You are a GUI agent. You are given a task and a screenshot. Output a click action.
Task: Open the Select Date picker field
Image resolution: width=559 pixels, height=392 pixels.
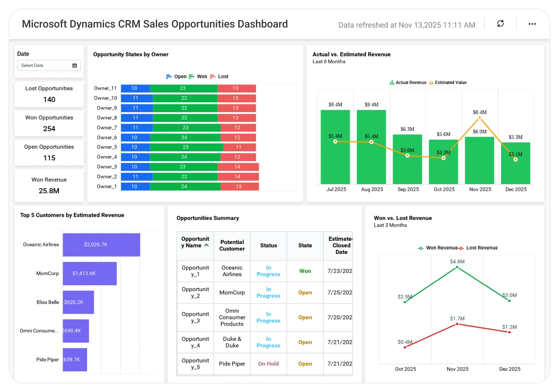(49, 66)
